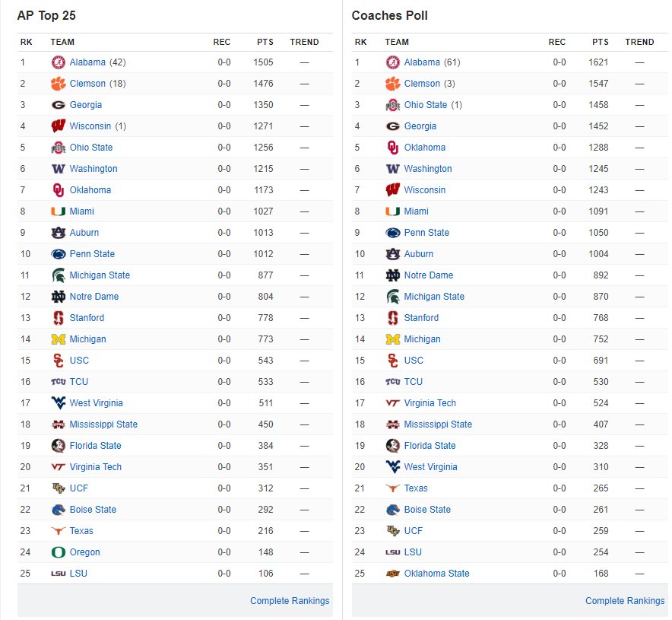The image size is (672, 620).
Task: Click the Florida State logo in AP Top 25
Action: (59, 446)
